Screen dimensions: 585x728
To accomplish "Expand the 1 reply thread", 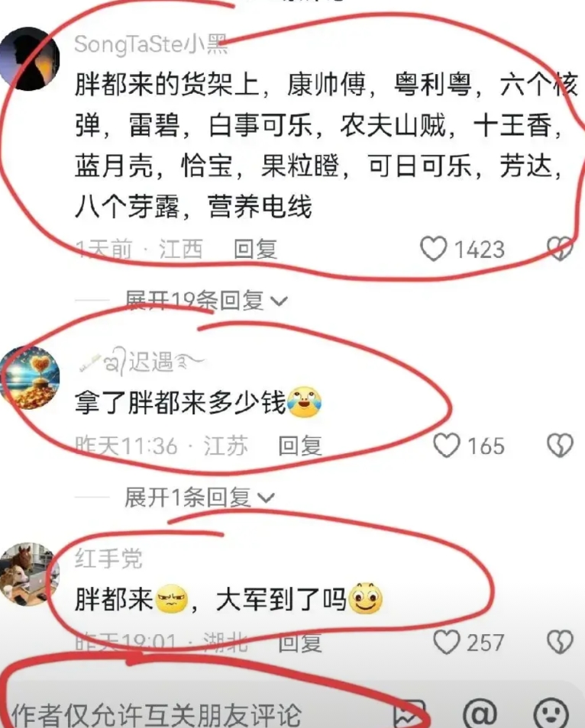I will coord(200,498).
